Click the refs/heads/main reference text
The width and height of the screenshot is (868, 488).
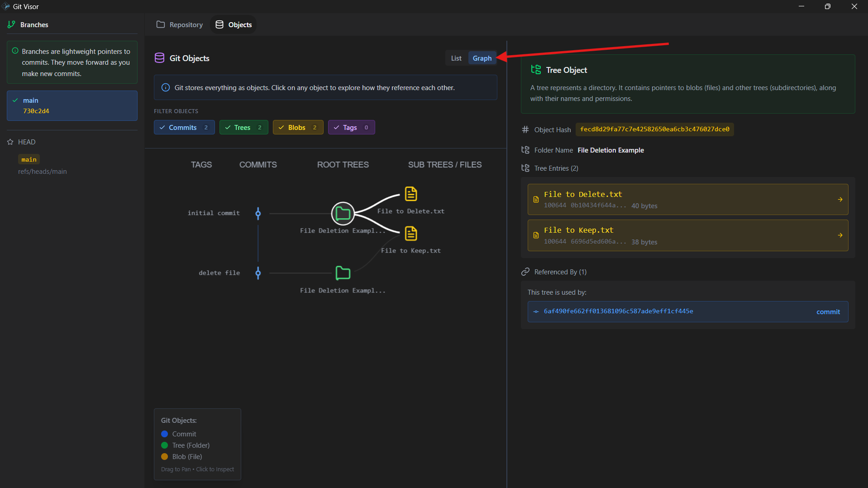point(43,172)
